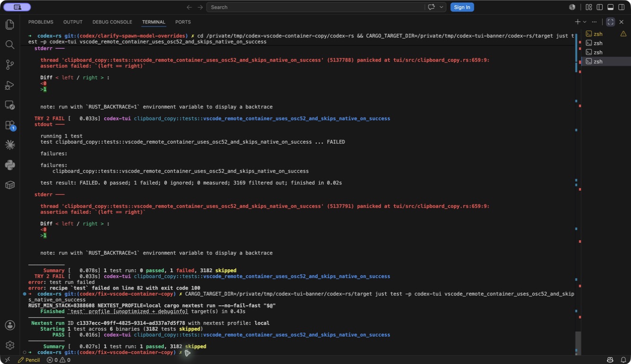This screenshot has width=631, height=364.
Task: Open the Python view in activity bar
Action: pyautogui.click(x=10, y=165)
